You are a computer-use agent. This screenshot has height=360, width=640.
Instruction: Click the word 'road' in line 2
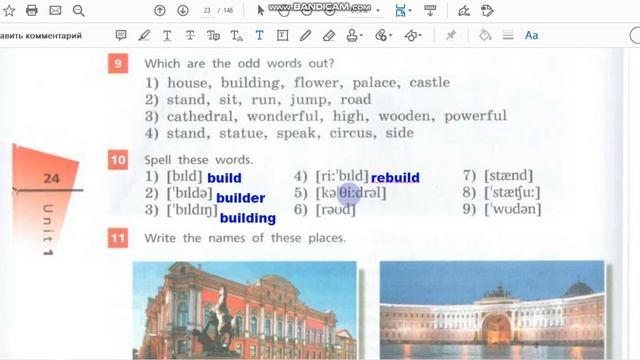pos(356,100)
